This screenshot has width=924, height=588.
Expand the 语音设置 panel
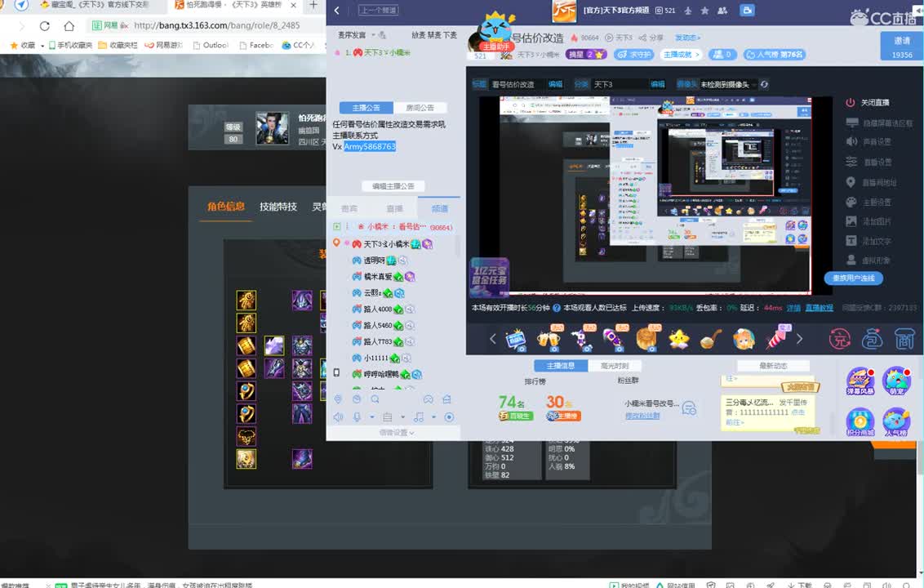(396, 432)
